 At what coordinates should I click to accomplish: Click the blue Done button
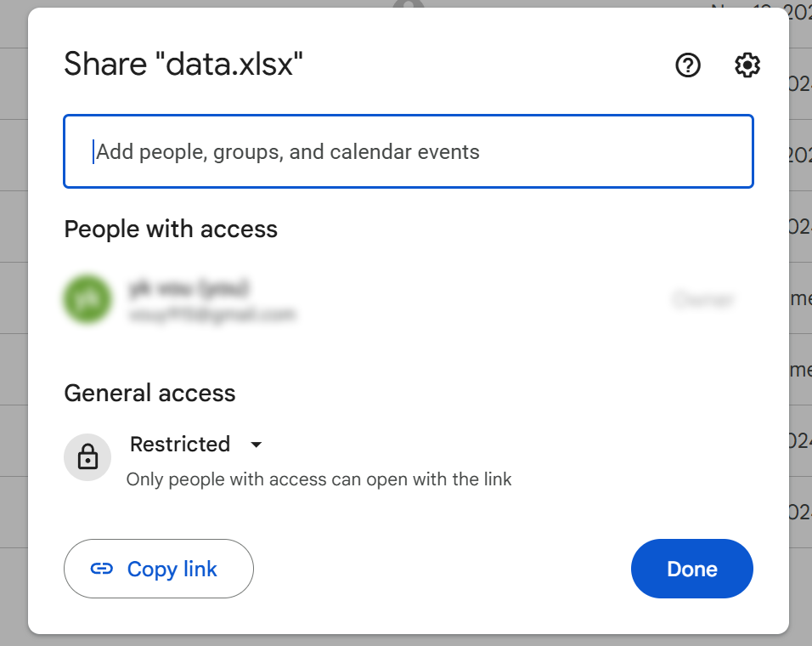click(x=692, y=569)
